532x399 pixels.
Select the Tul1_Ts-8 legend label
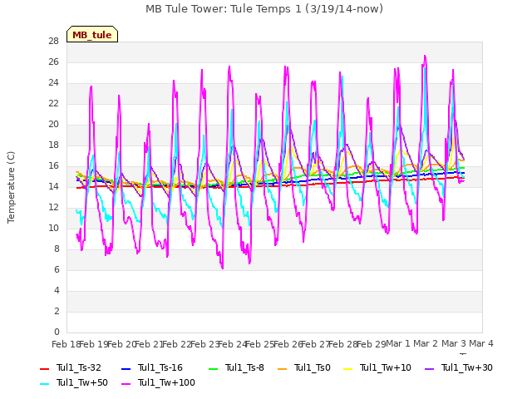(x=244, y=367)
